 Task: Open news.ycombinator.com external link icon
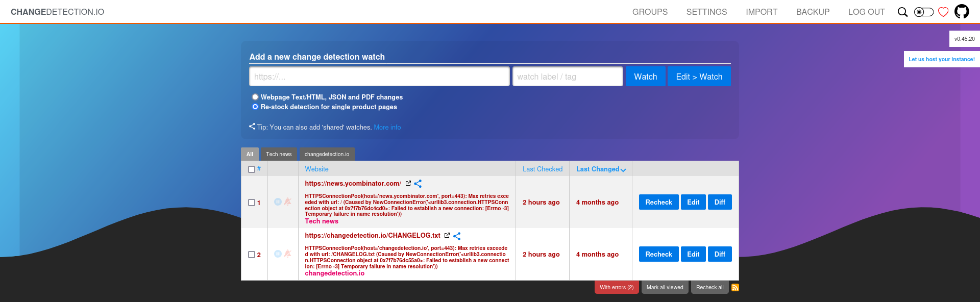[x=408, y=183]
